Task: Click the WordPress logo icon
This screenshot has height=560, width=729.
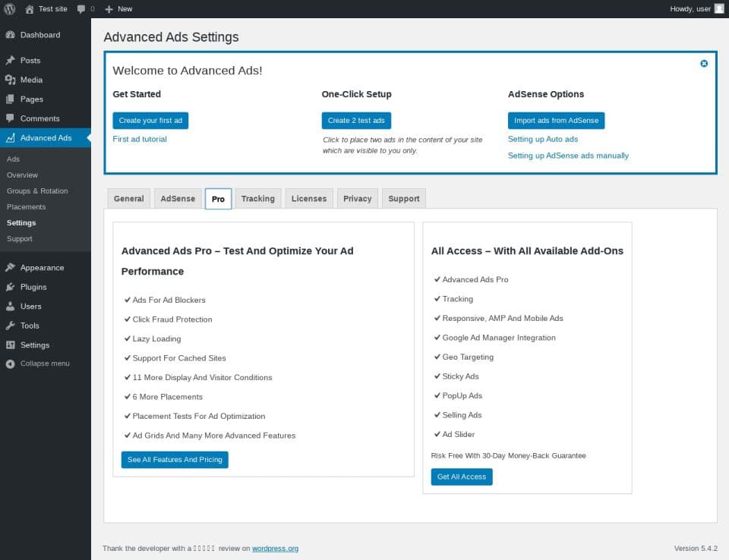Action: pyautogui.click(x=9, y=9)
